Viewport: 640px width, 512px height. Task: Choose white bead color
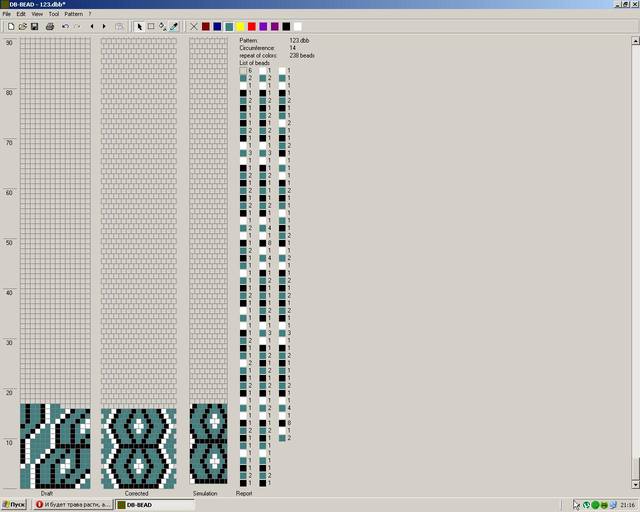tap(298, 27)
